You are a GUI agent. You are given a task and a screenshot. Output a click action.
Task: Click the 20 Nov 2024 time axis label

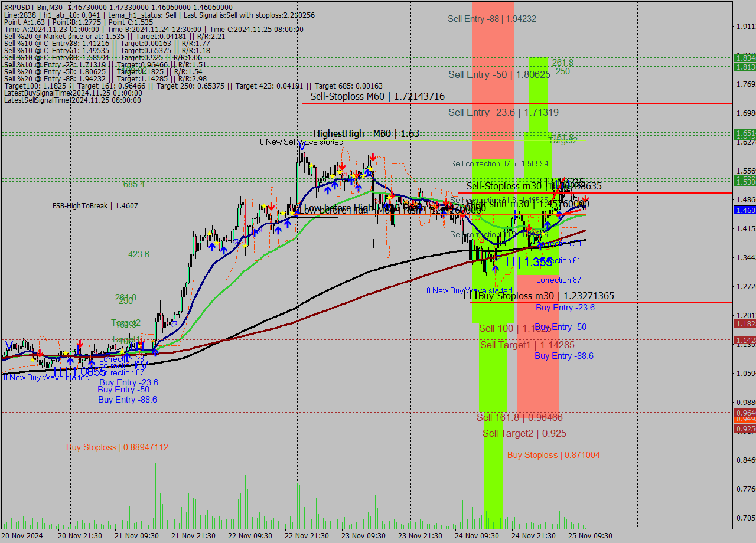pos(22,536)
